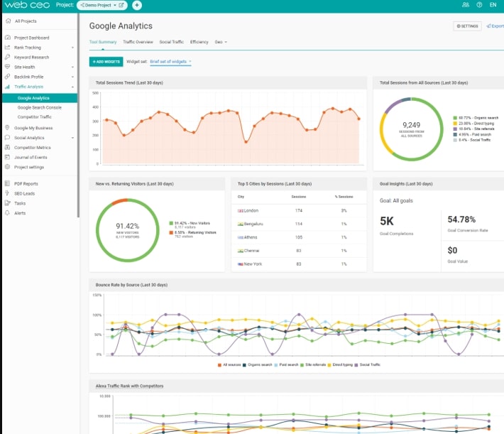The height and width of the screenshot is (434, 504).
Task: Click the Site Health icon
Action: point(8,67)
